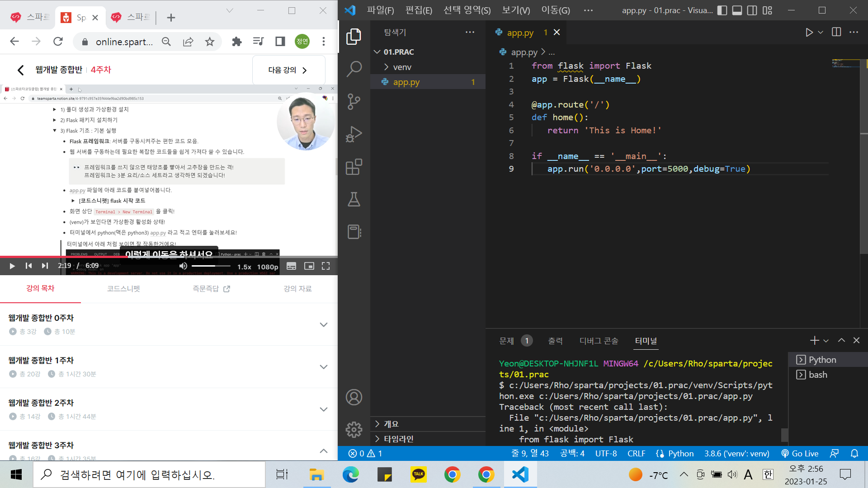Toggle primary sidebar layout button in title bar
The width and height of the screenshot is (868, 488).
[x=722, y=10]
